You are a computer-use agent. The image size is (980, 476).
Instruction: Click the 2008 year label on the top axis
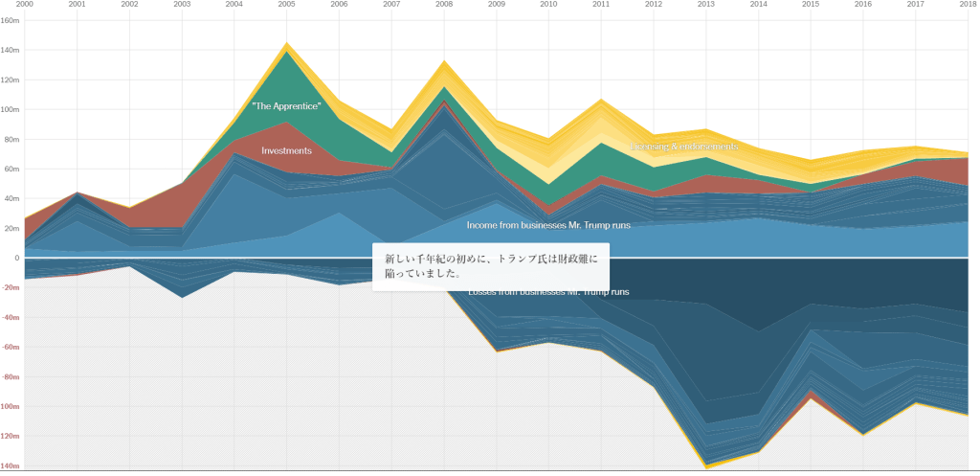click(443, 5)
